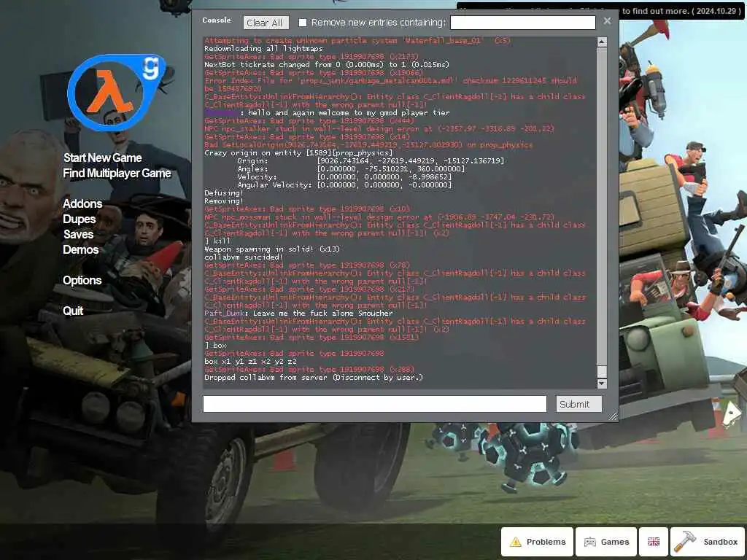Click 'Redownloading all lightmaps' console line
747x560 pixels.
pos(263,48)
